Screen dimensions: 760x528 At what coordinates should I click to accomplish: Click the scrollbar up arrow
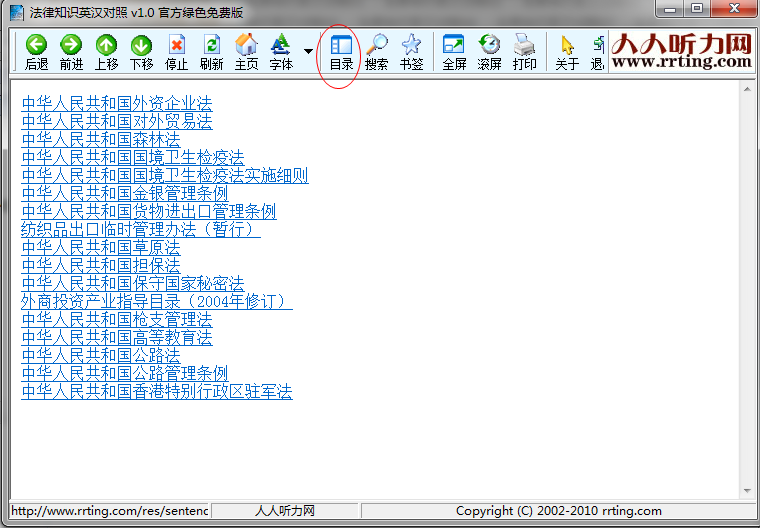click(747, 89)
